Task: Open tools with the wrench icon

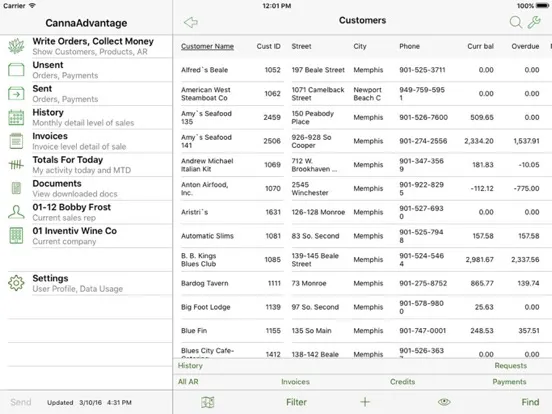Action: point(534,22)
